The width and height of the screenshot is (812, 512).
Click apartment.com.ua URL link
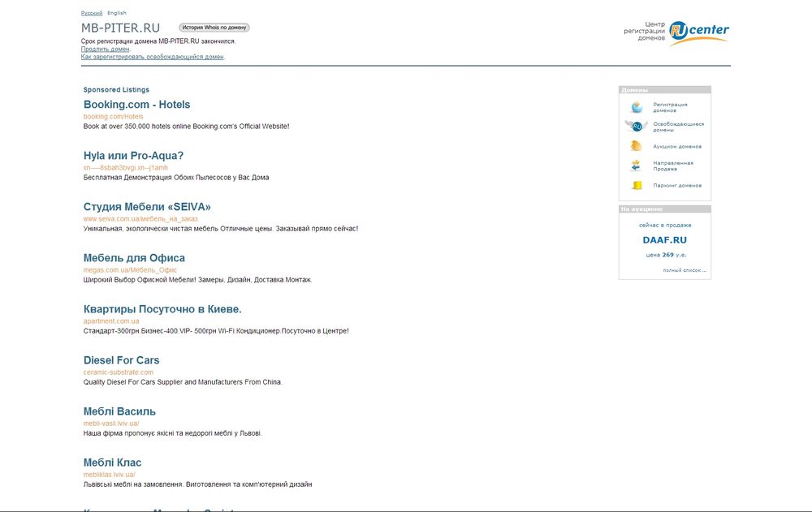click(x=111, y=321)
